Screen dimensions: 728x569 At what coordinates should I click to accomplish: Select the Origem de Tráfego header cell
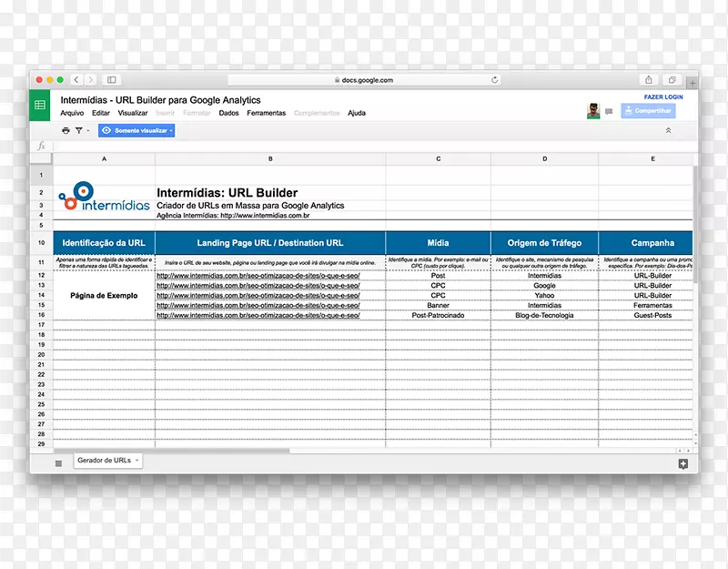pyautogui.click(x=544, y=243)
